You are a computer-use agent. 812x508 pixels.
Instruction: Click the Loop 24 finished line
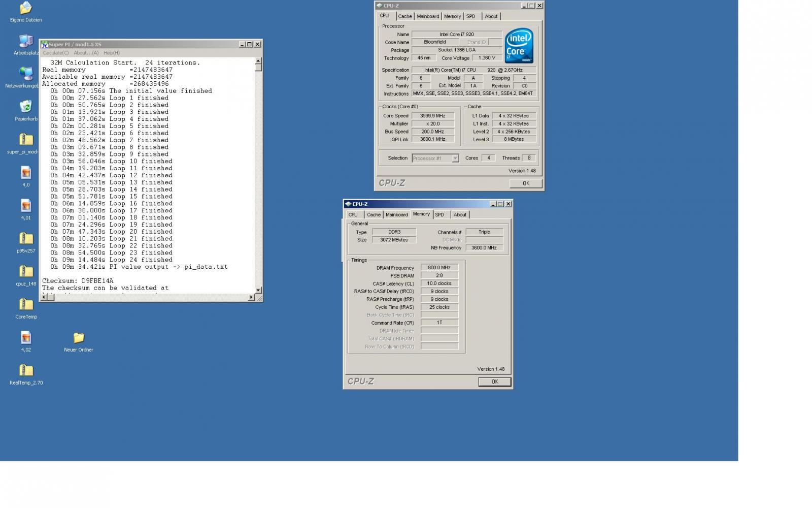coord(112,260)
